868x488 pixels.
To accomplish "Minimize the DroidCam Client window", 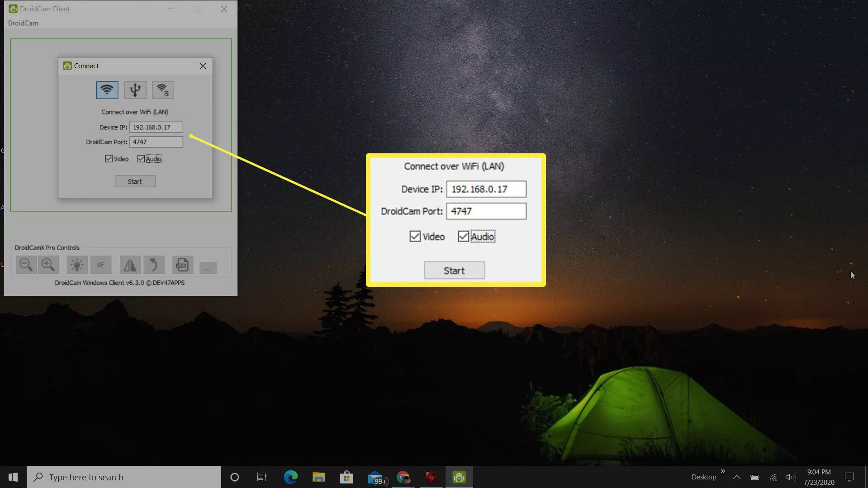I will point(171,9).
